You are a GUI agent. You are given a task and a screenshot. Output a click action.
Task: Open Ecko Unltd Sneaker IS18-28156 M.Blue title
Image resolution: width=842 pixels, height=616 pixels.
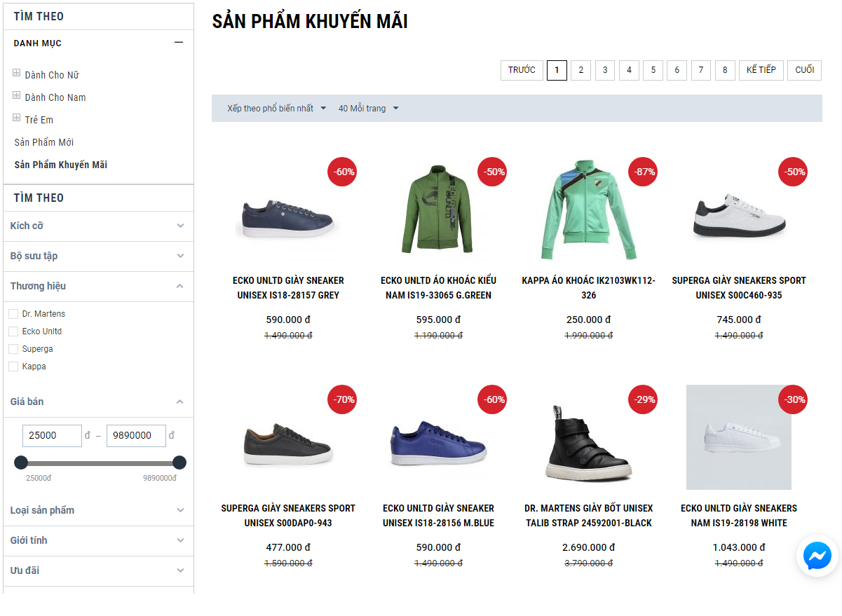438,516
